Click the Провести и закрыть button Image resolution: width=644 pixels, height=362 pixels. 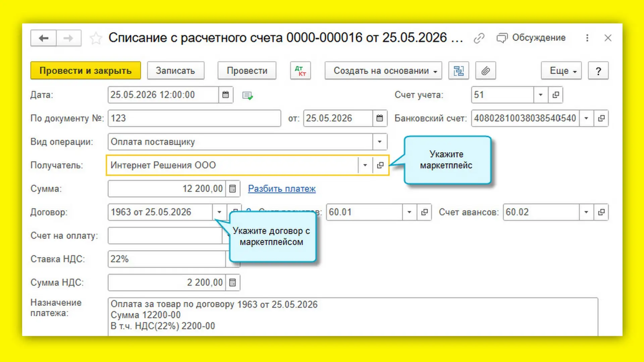tap(86, 71)
